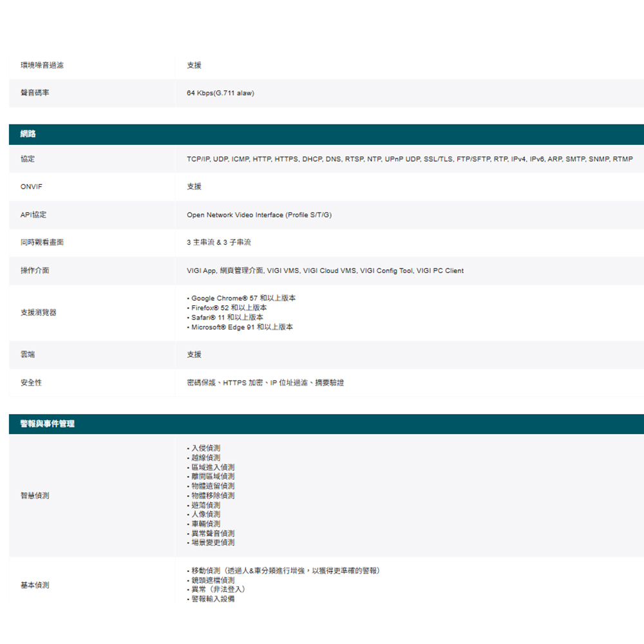Select the 聲音碼率 row label
The width and height of the screenshot is (644, 644).
coord(35,93)
